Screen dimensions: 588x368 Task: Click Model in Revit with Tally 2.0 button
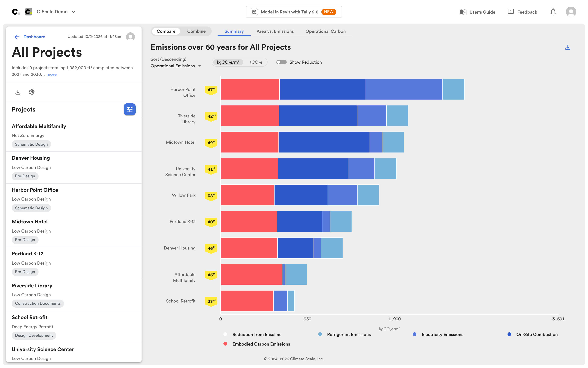tap(294, 12)
